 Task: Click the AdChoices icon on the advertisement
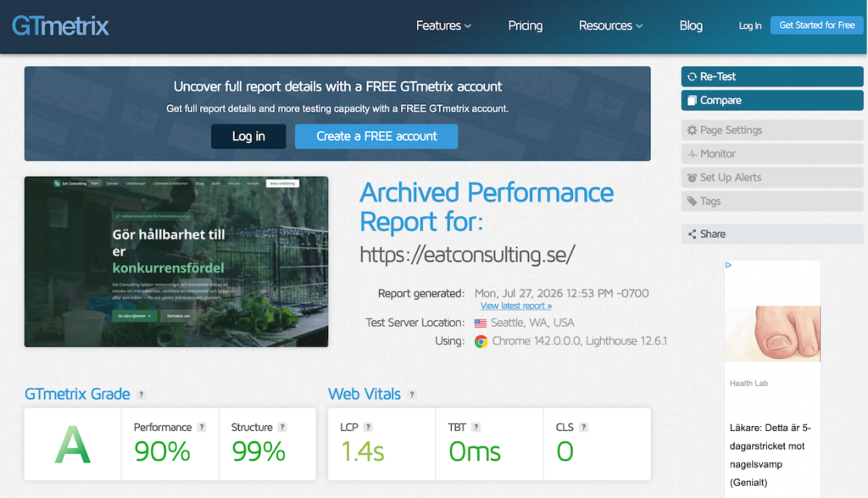pos(728,265)
